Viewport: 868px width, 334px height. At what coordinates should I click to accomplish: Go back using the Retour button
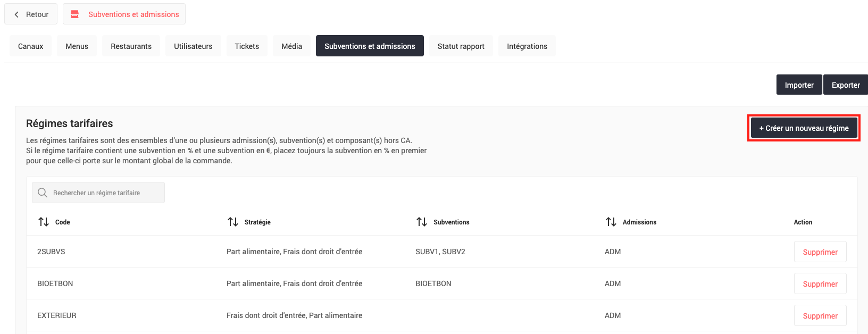[x=31, y=14]
